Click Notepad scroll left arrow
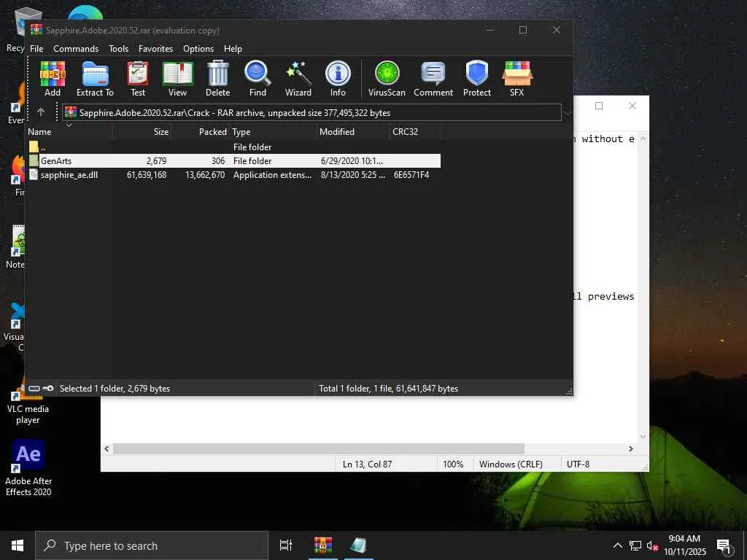 pos(107,448)
